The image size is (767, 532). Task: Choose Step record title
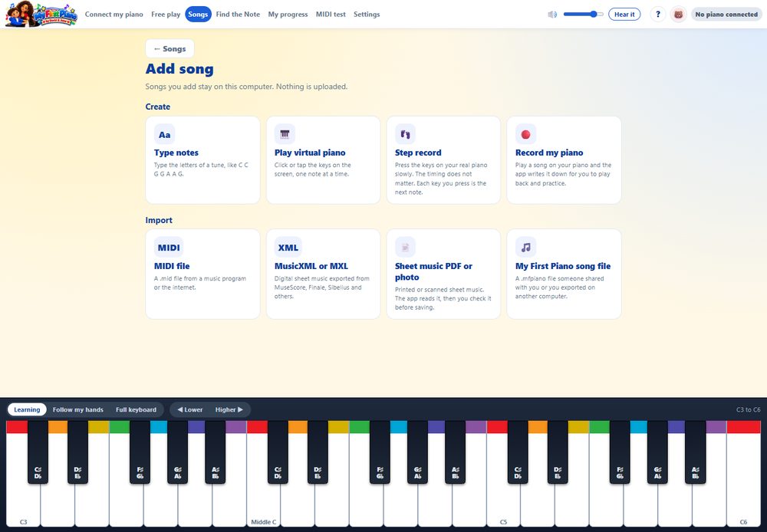(418, 153)
